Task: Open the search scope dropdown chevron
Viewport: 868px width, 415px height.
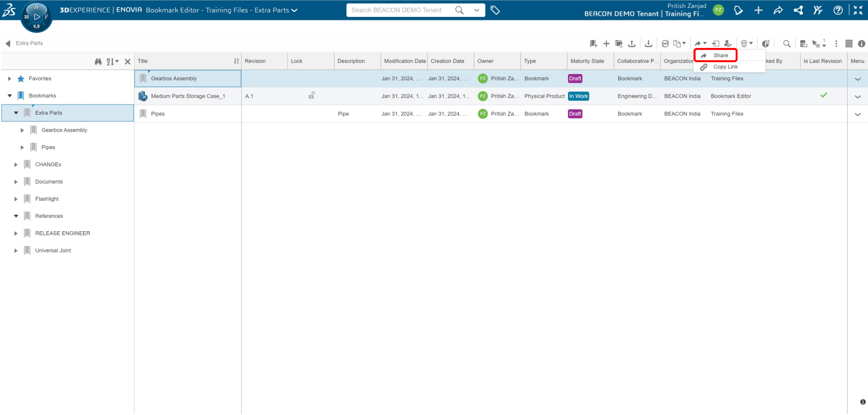Action: [x=476, y=10]
